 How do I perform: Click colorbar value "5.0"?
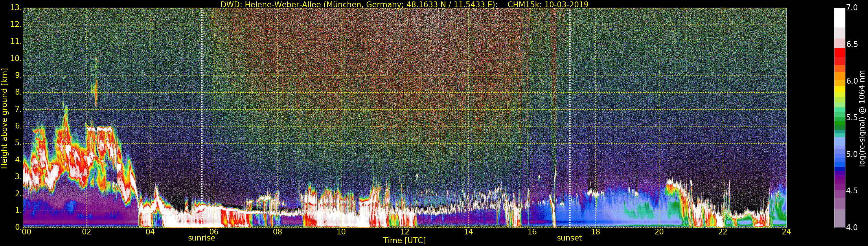(852, 154)
